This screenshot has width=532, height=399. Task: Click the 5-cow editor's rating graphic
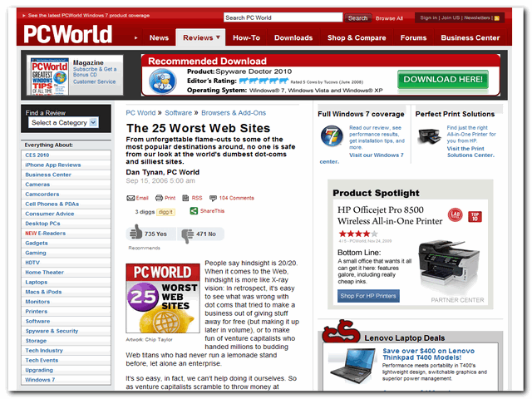coord(264,81)
